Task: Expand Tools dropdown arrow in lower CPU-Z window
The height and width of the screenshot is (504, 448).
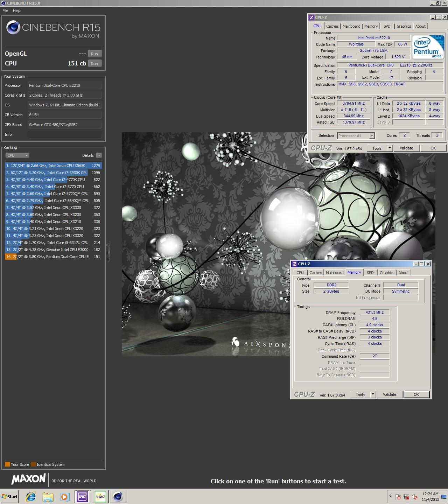Action: coord(373,395)
